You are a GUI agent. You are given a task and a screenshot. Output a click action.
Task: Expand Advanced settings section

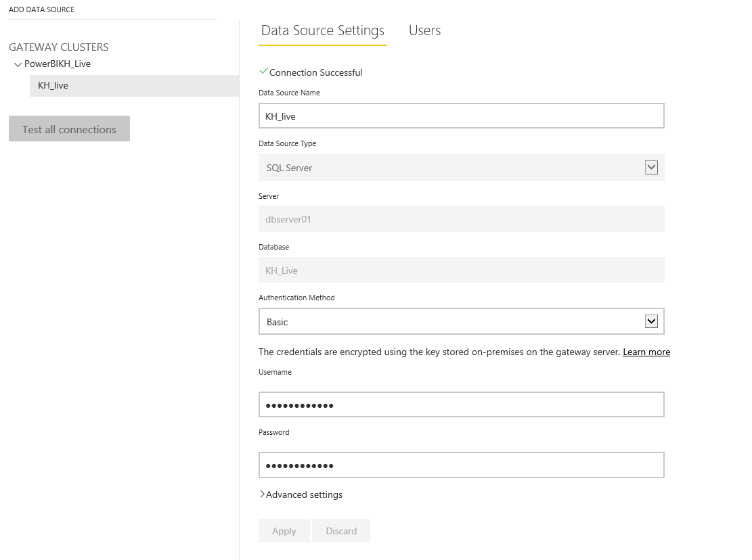[x=301, y=494]
